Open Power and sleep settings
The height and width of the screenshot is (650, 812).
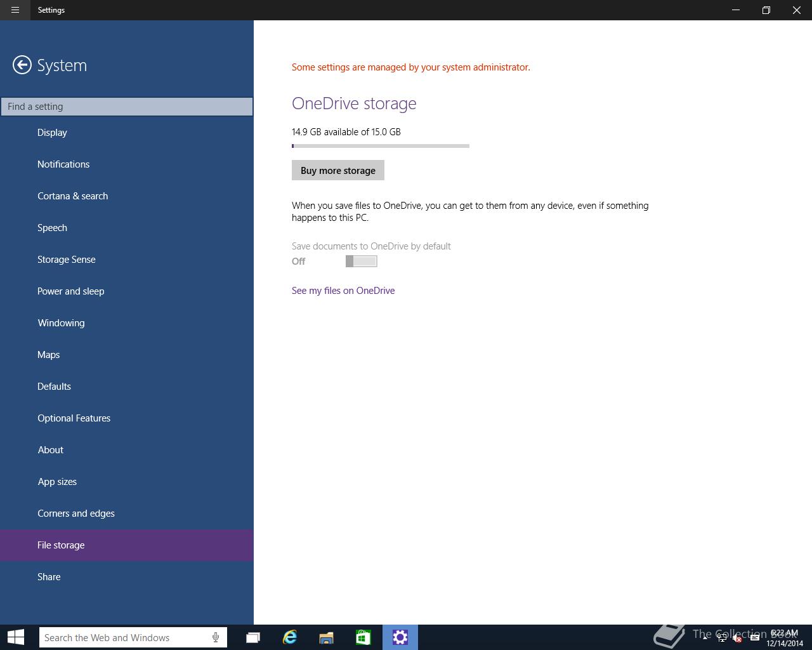127,291
